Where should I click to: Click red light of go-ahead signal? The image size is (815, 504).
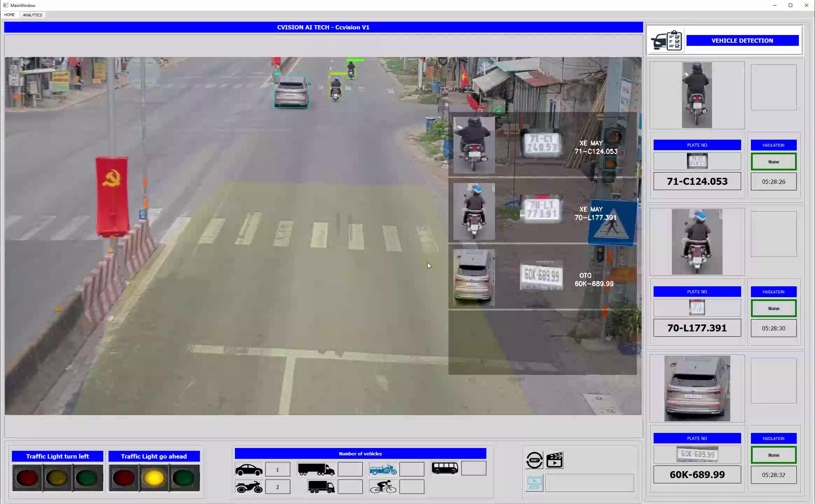coord(124,478)
